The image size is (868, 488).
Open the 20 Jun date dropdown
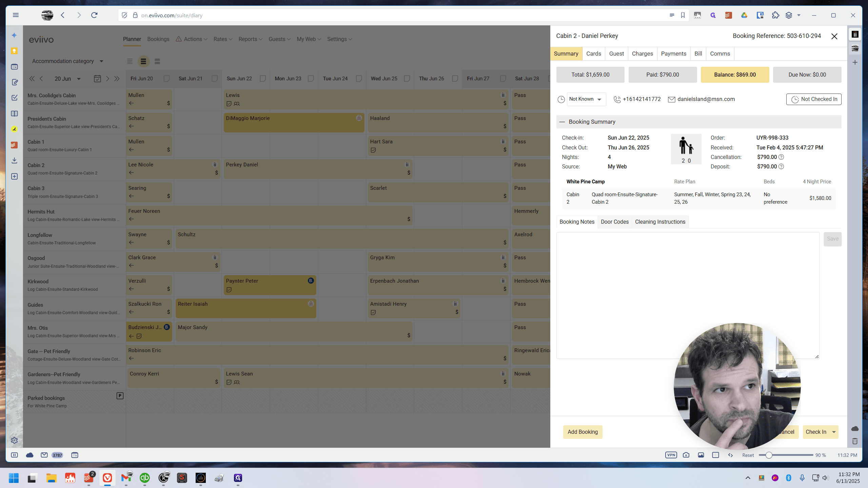(x=67, y=79)
